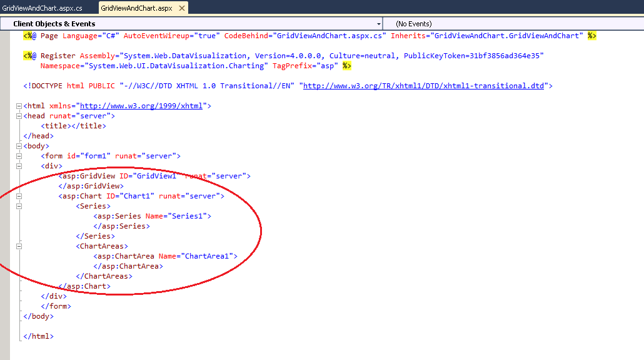The image size is (644, 360).
Task: Click the </html> closing tag
Action: tap(39, 337)
